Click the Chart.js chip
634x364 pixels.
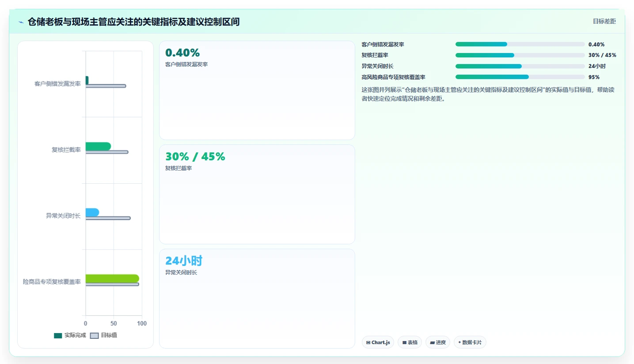378,342
